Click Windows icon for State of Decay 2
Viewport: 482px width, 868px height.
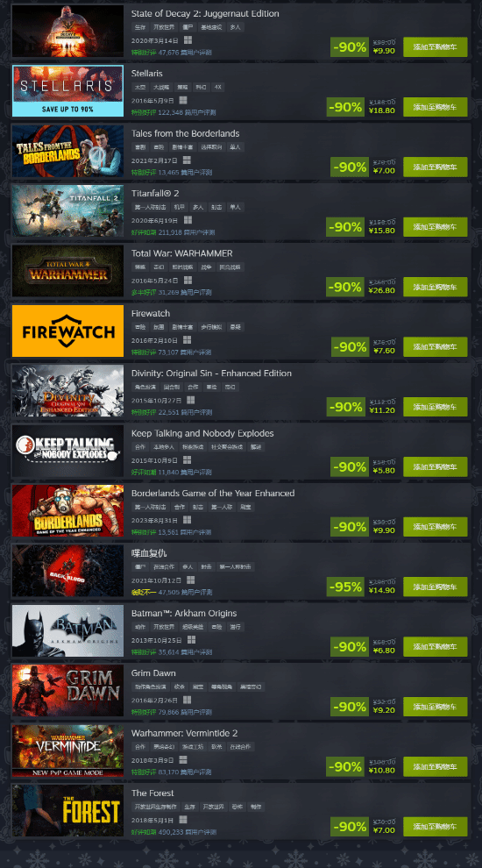(x=187, y=40)
